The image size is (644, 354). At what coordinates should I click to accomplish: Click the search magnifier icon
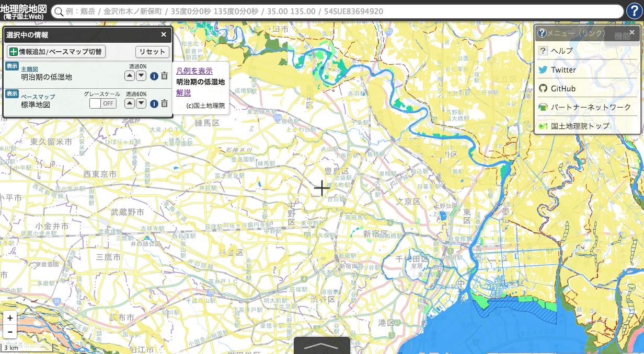59,11
